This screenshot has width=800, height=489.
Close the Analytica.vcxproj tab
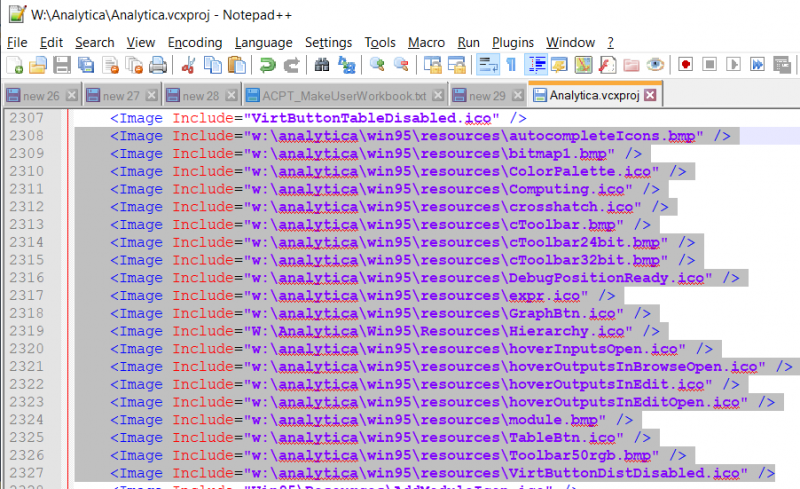click(650, 95)
